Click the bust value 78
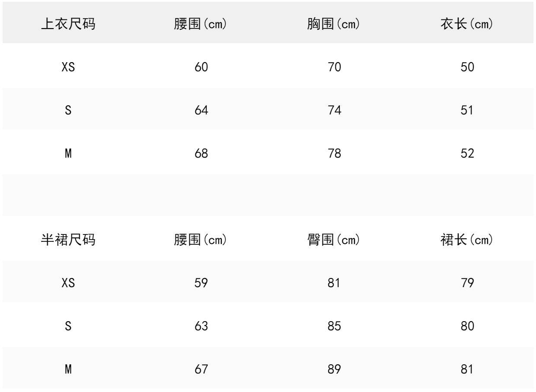 (334, 154)
